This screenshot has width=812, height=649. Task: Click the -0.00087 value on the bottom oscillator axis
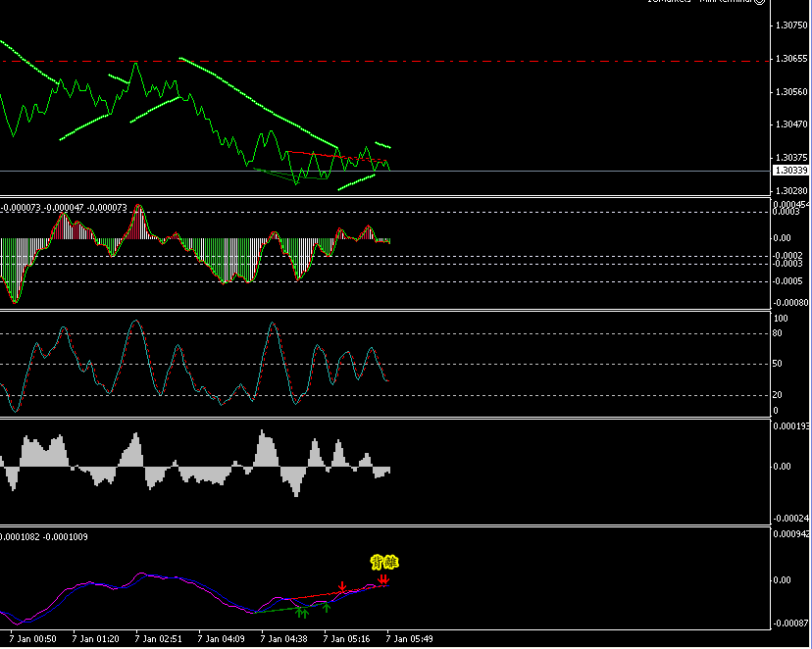790,624
